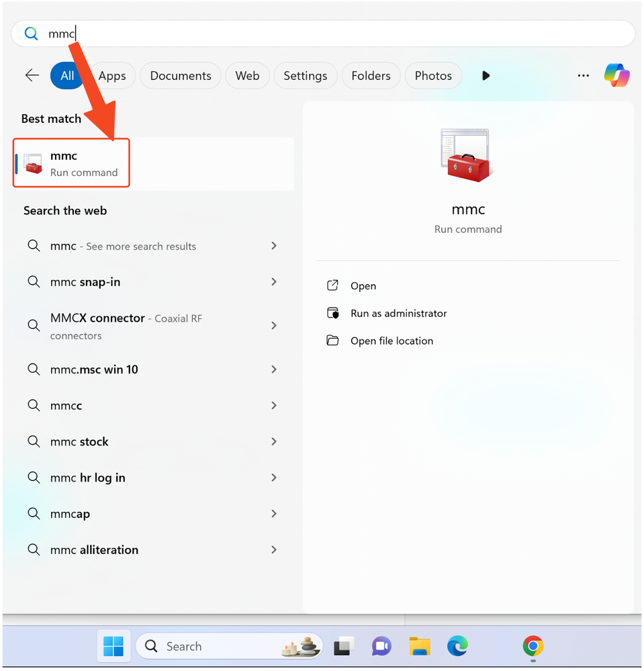Open File Explorer from the taskbar
The width and height of the screenshot is (644, 671).
tap(419, 646)
